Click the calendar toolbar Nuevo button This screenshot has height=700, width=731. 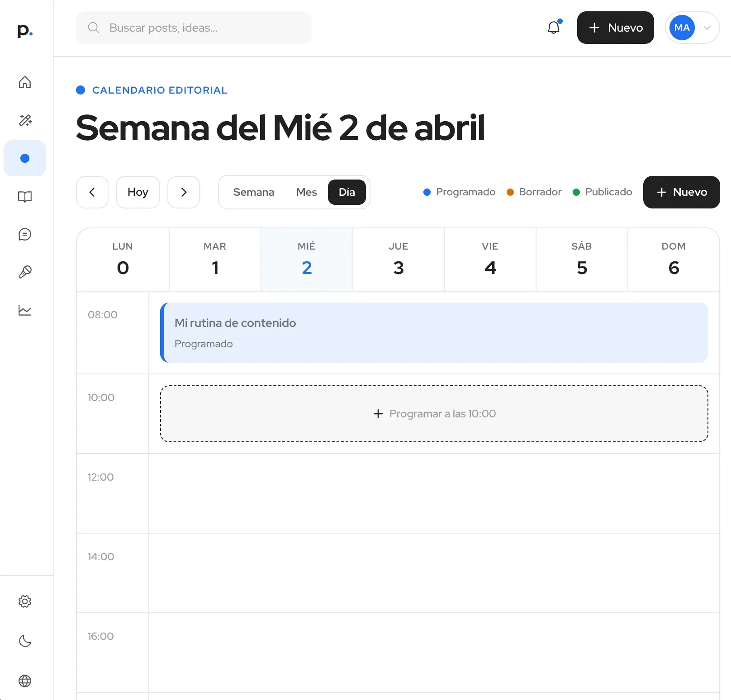point(681,192)
